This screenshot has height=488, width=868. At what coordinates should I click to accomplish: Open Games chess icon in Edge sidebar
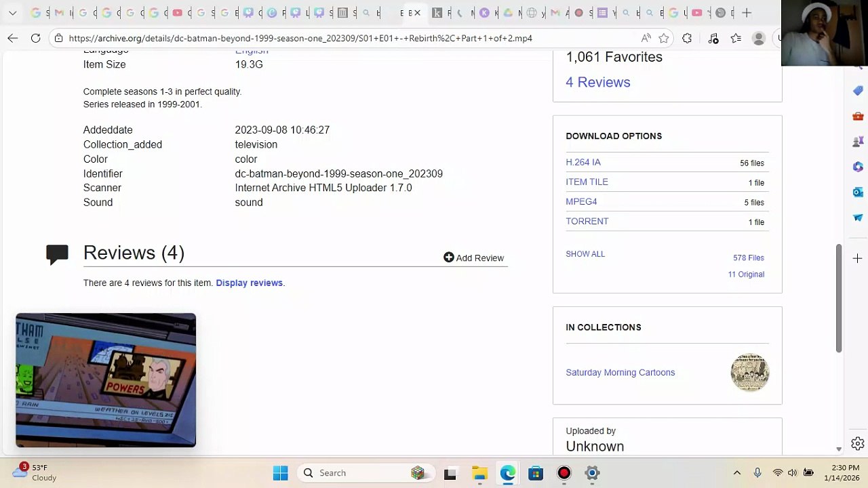point(858,141)
